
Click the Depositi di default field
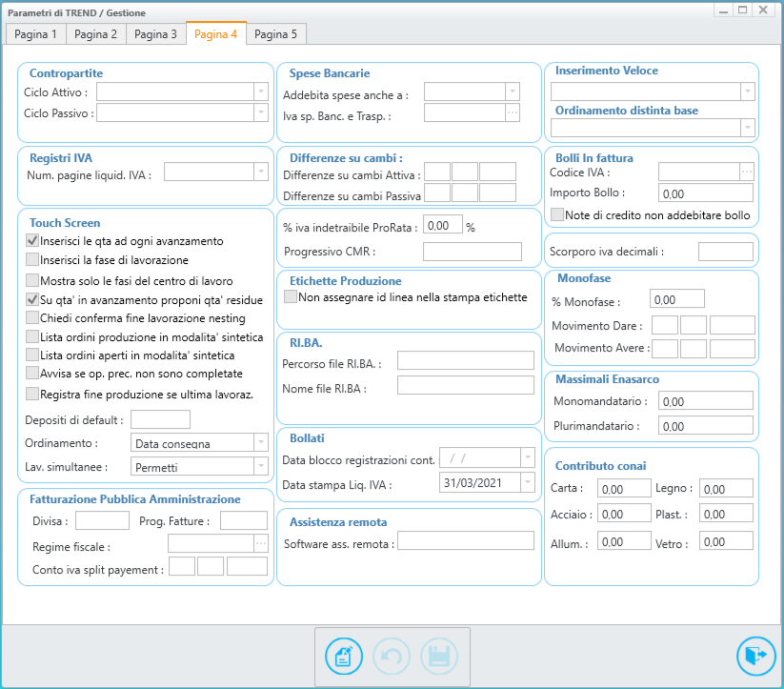[160, 419]
